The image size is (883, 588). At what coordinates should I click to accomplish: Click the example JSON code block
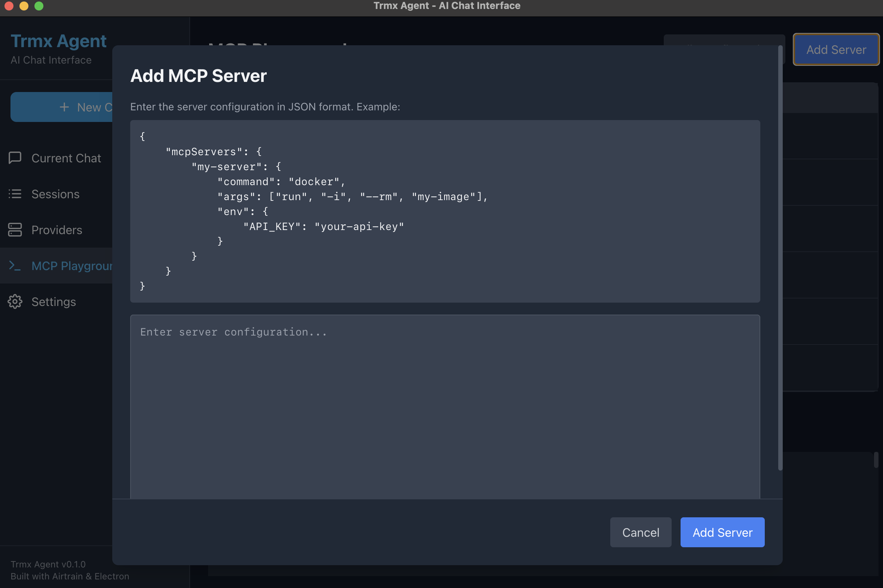point(445,211)
